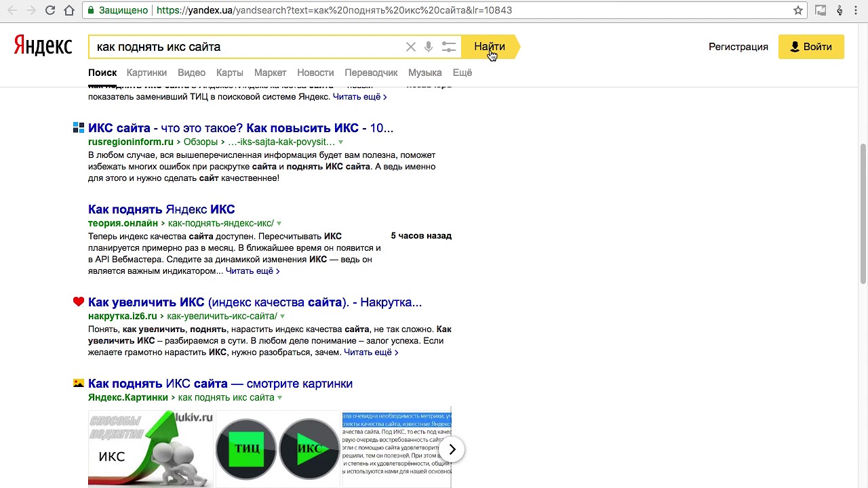Clear the search query with X icon
This screenshot has width=868, height=488.
point(411,47)
